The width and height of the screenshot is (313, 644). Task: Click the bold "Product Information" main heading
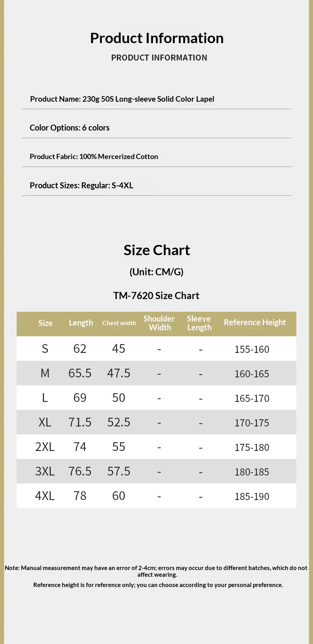pyautogui.click(x=156, y=38)
